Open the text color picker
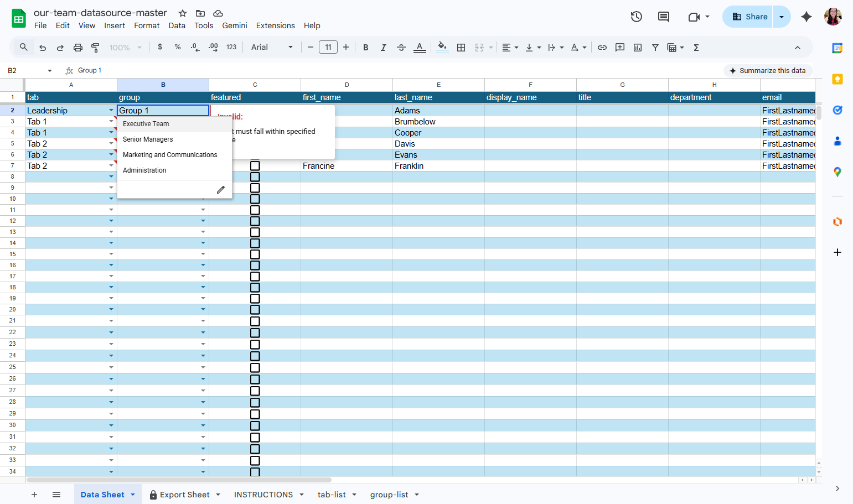This screenshot has height=504, width=853. (x=420, y=48)
